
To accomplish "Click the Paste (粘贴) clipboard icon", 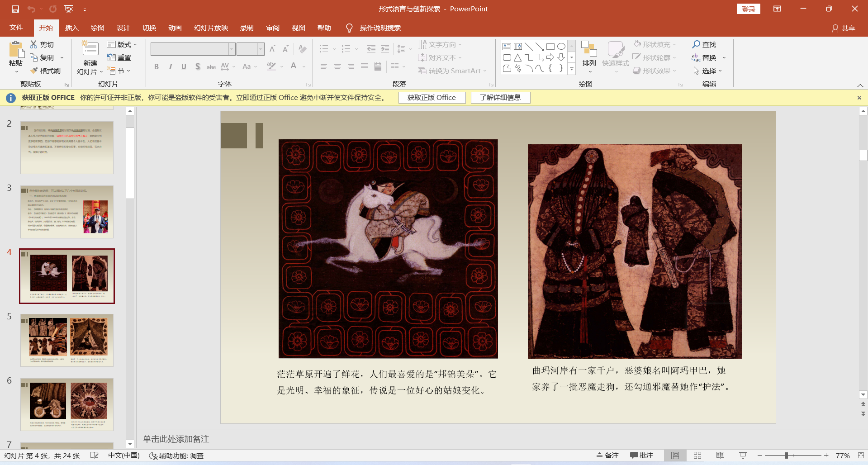I will point(16,50).
